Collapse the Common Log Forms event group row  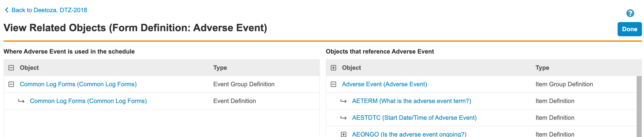point(11,84)
